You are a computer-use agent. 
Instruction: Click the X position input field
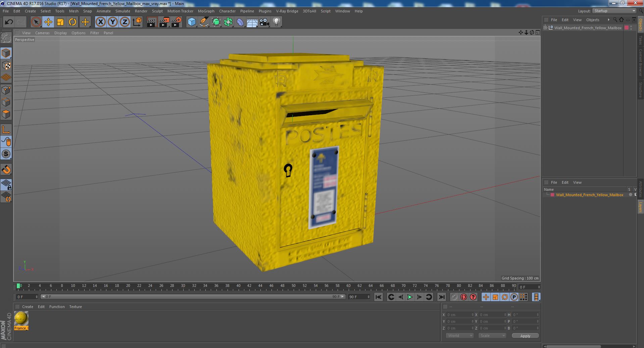point(459,315)
